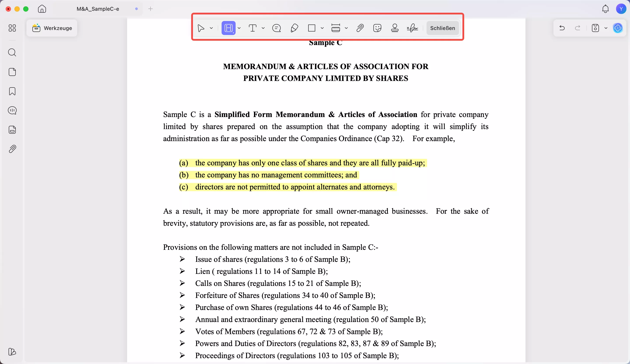The height and width of the screenshot is (364, 630).
Task: Expand the shape tool dropdown arrow
Action: click(x=322, y=28)
